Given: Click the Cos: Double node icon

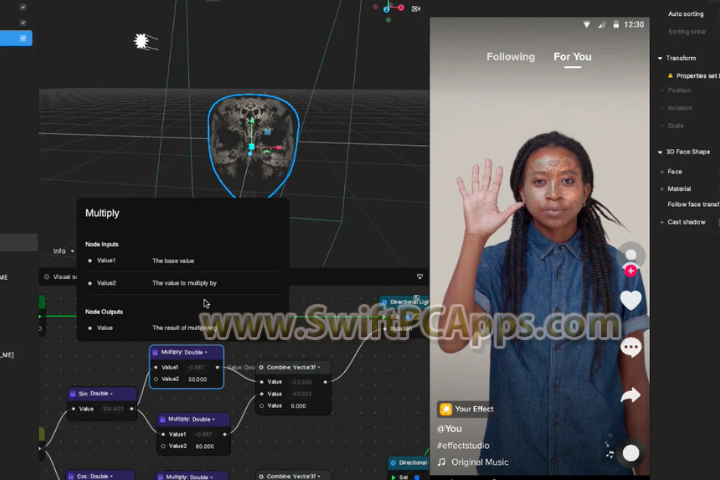Looking at the screenshot, I should [71, 476].
